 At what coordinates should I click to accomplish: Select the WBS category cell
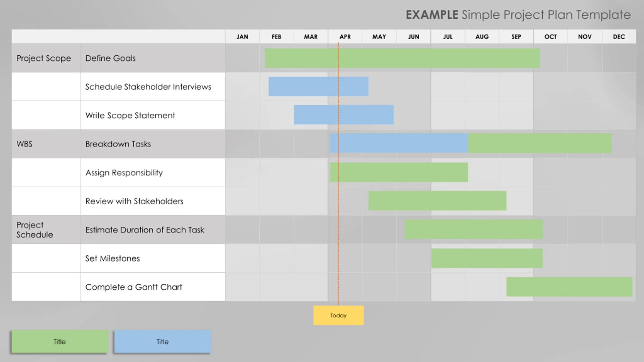46,144
